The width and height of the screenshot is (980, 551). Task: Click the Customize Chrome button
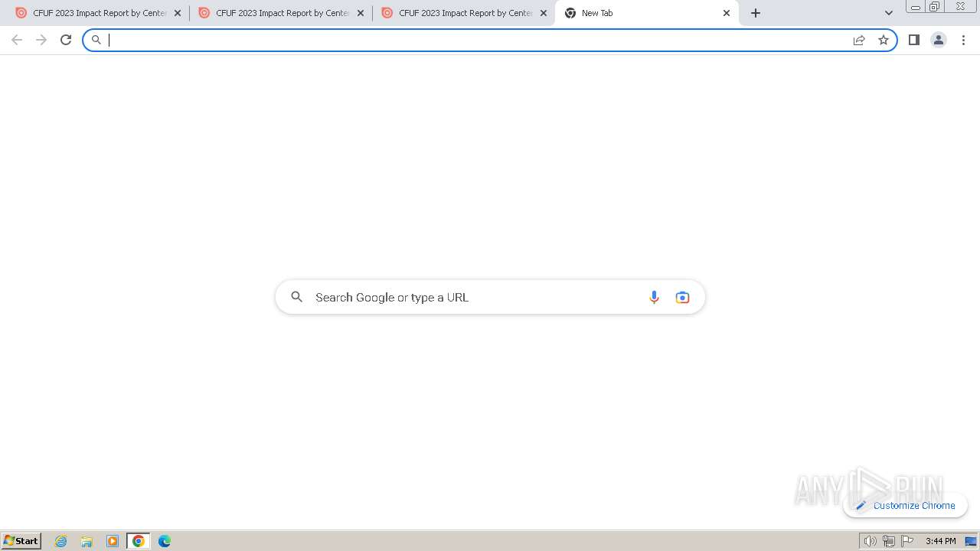(906, 505)
